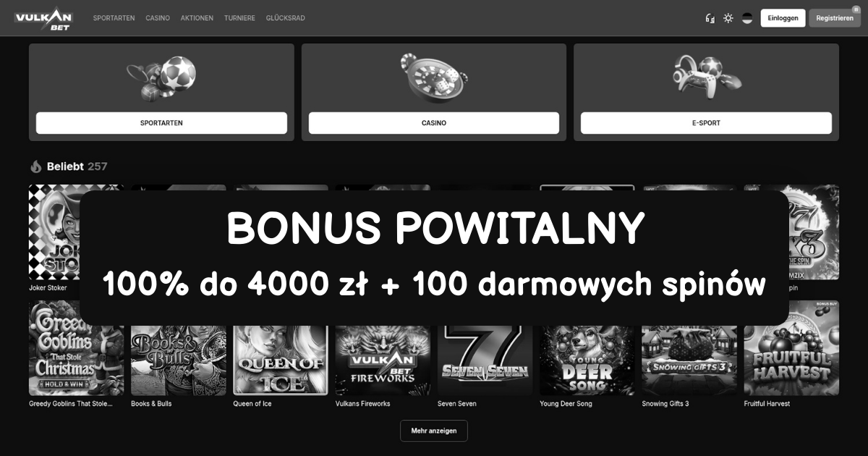The width and height of the screenshot is (868, 456).
Task: Select Glücksrad in the top navigation
Action: coord(286,18)
